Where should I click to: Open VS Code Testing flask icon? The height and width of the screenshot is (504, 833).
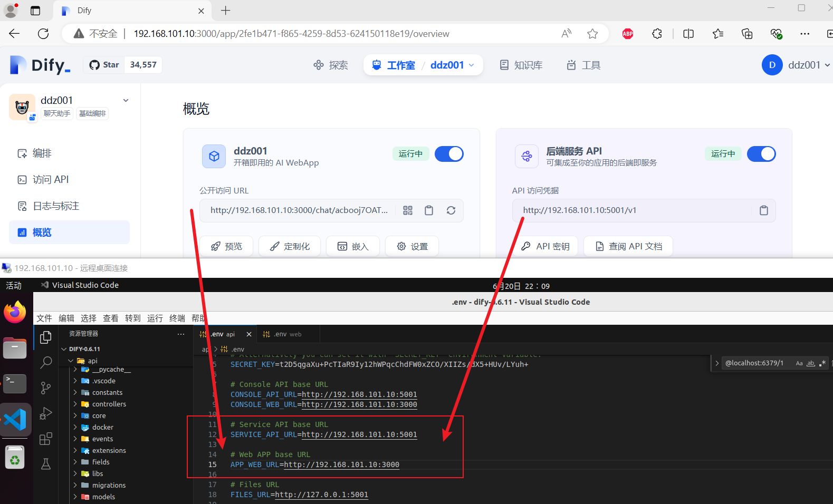pos(46,464)
